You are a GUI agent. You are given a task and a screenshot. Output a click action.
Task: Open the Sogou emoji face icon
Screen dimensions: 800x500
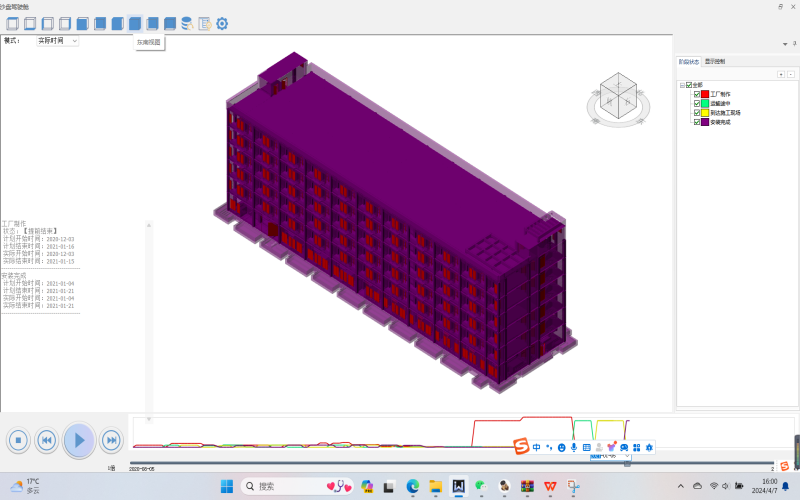tap(561, 447)
